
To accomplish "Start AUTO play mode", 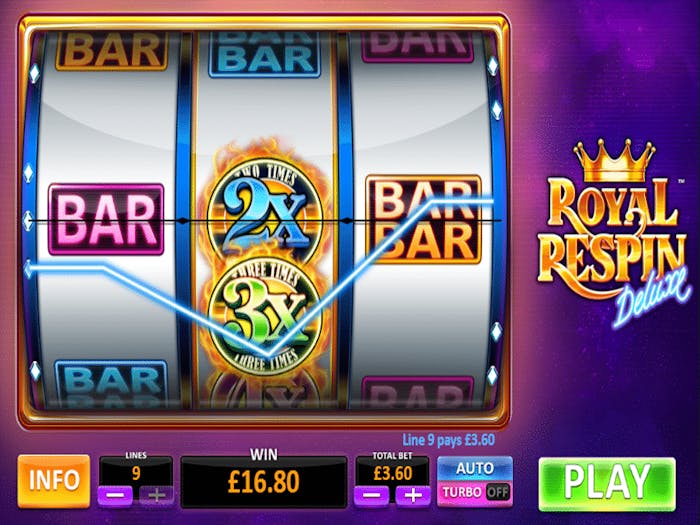I will pyautogui.click(x=475, y=468).
